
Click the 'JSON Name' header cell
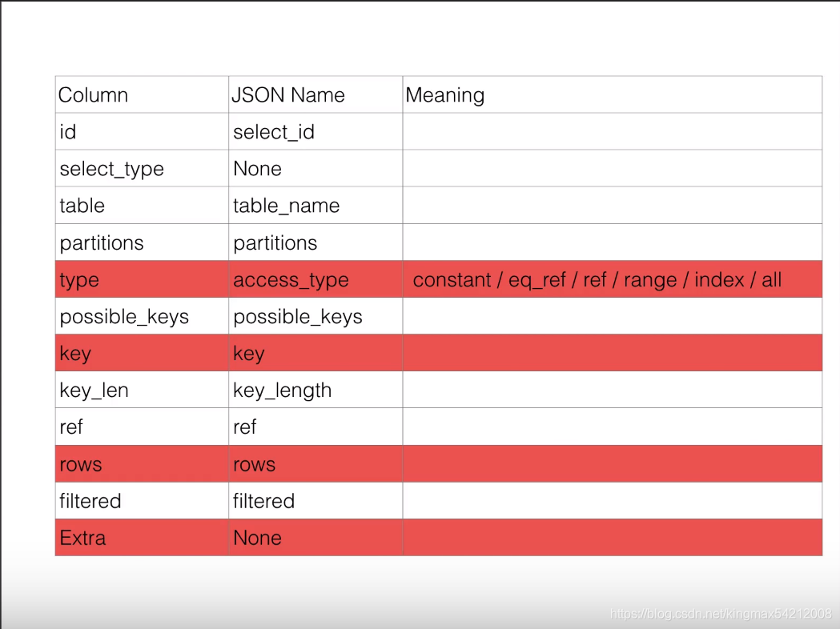316,94
